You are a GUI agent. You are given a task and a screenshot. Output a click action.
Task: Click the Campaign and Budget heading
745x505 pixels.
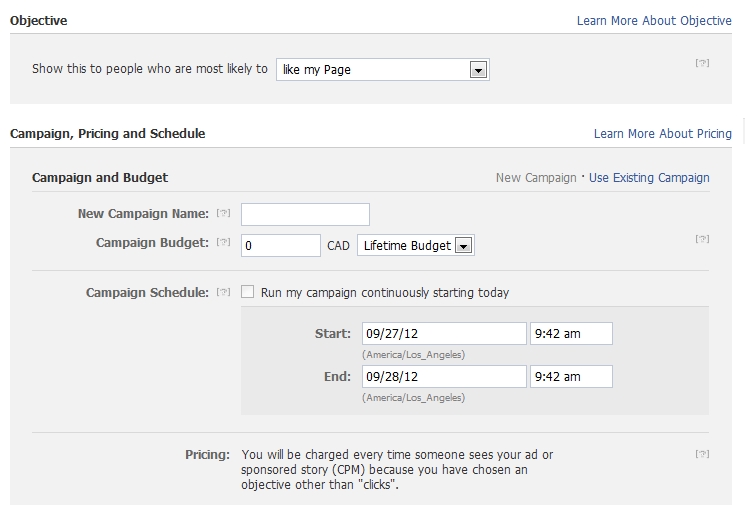[100, 177]
